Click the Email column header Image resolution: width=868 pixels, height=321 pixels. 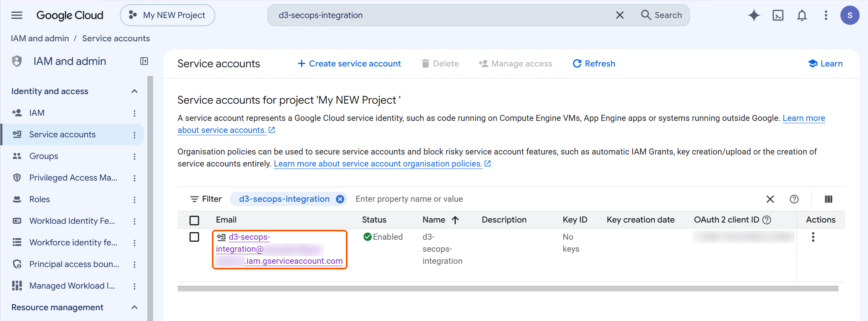pos(226,220)
